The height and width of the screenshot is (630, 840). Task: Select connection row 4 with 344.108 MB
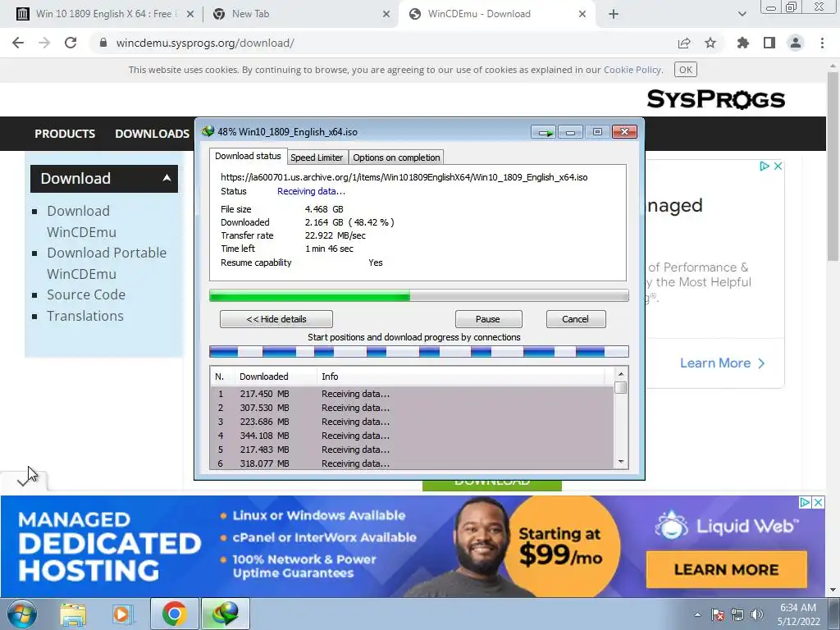412,436
